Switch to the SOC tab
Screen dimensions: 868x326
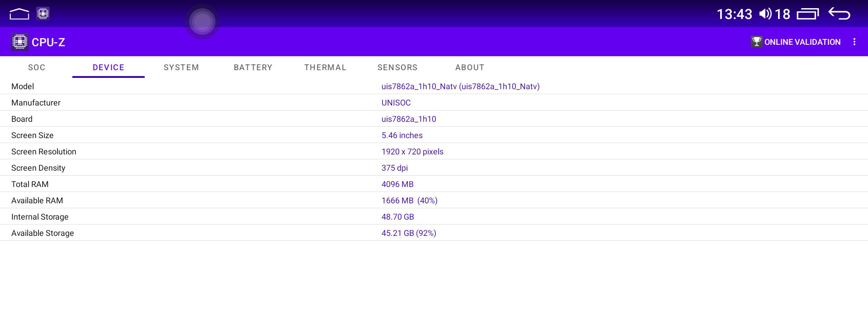coord(37,67)
